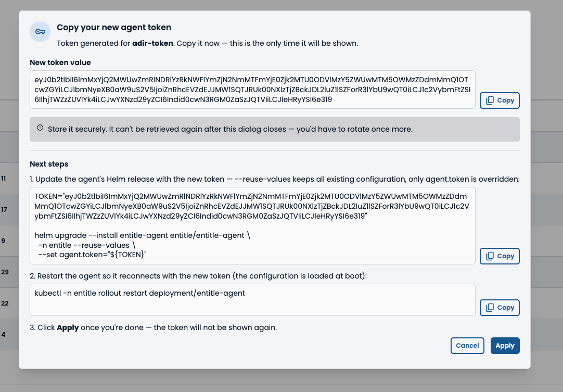The height and width of the screenshot is (392, 563).
Task: Copy the kubectl rollout restart command
Action: pyautogui.click(x=500, y=308)
